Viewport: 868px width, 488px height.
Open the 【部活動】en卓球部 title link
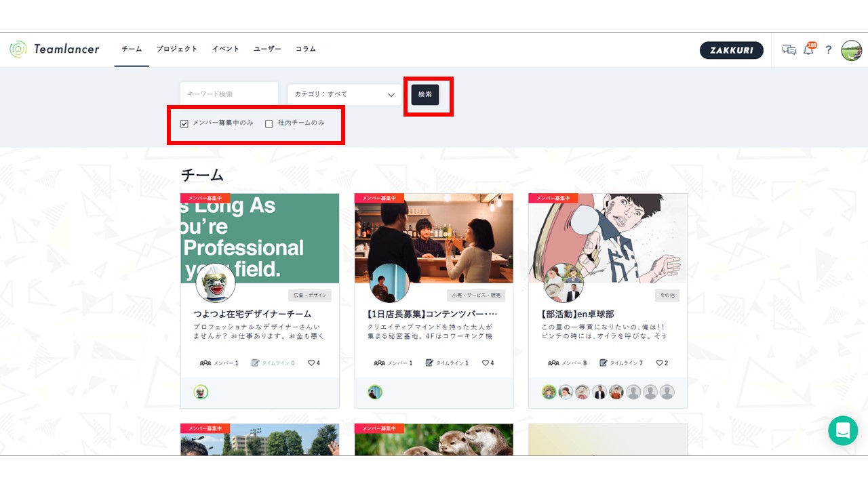(578, 314)
